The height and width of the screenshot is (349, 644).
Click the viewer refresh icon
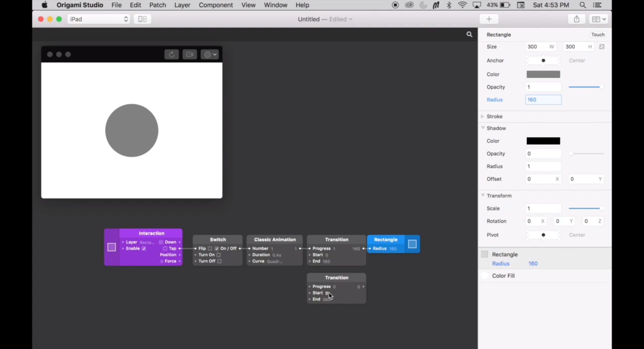(x=171, y=54)
